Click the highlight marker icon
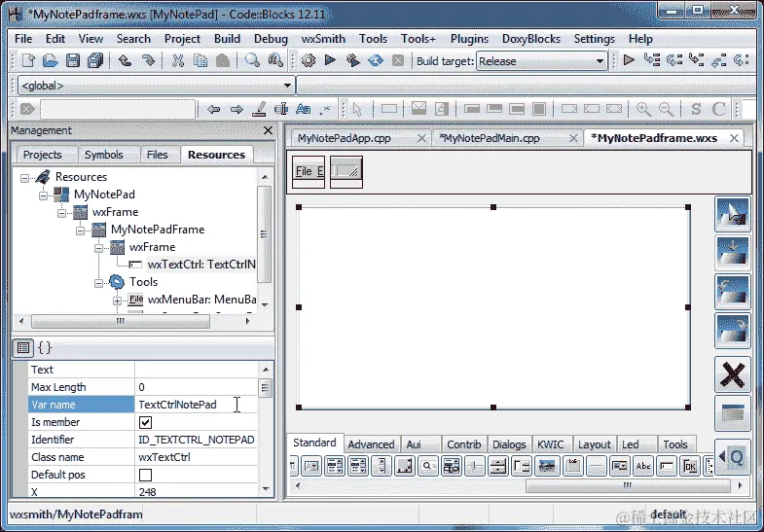The width and height of the screenshot is (764, 532). 259,109
